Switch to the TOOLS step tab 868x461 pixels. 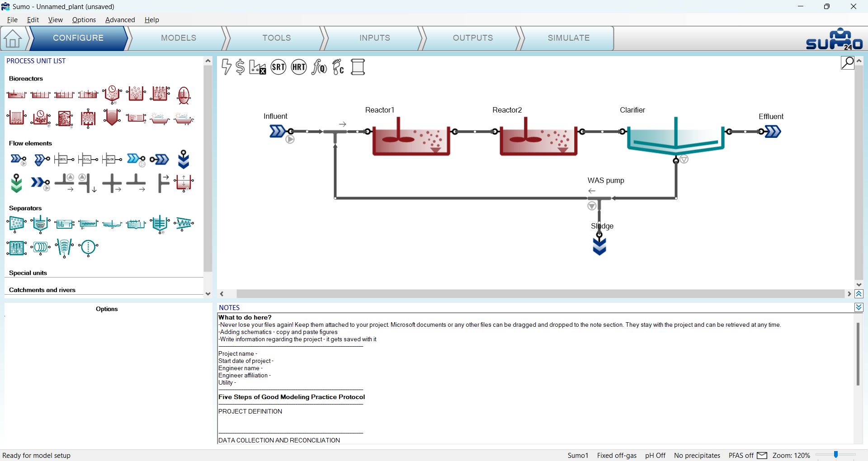277,38
